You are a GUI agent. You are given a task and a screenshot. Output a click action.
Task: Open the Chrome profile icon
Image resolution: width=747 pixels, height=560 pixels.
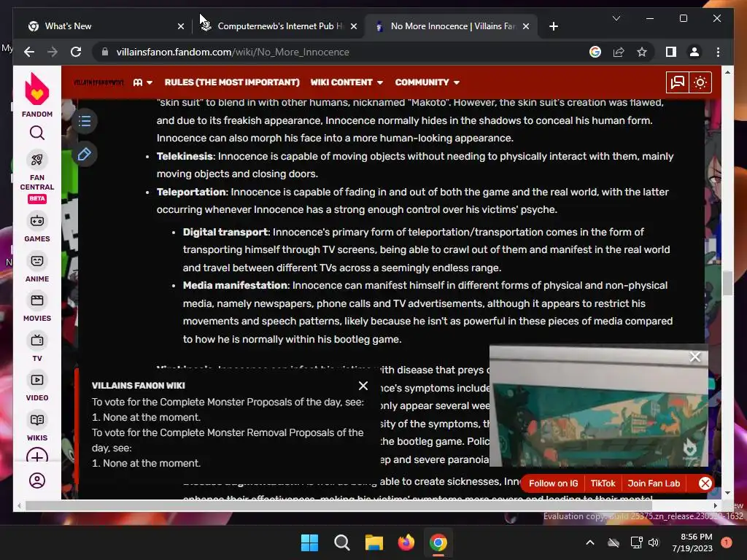(x=694, y=52)
